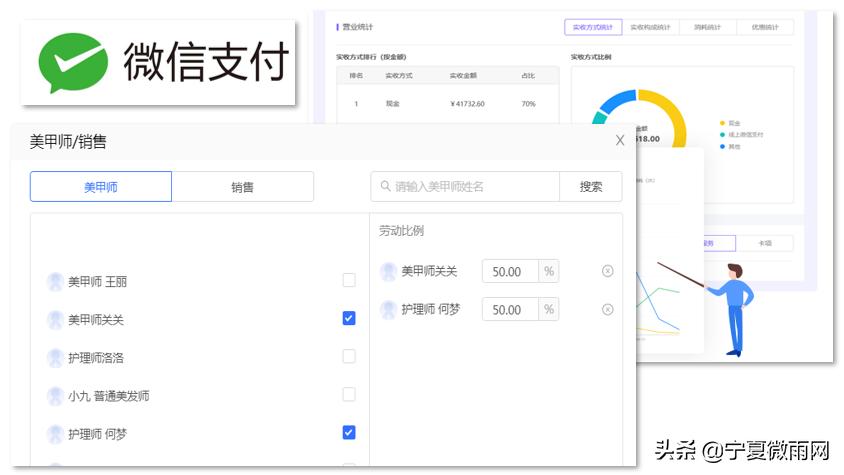Switch to the 销售 tab
The image size is (844, 475).
242,187
